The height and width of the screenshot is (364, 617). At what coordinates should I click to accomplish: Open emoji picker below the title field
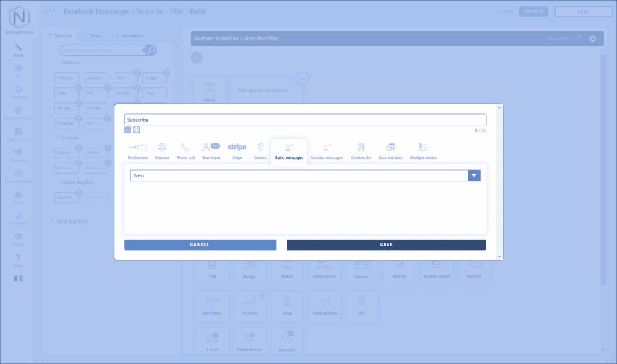click(137, 130)
